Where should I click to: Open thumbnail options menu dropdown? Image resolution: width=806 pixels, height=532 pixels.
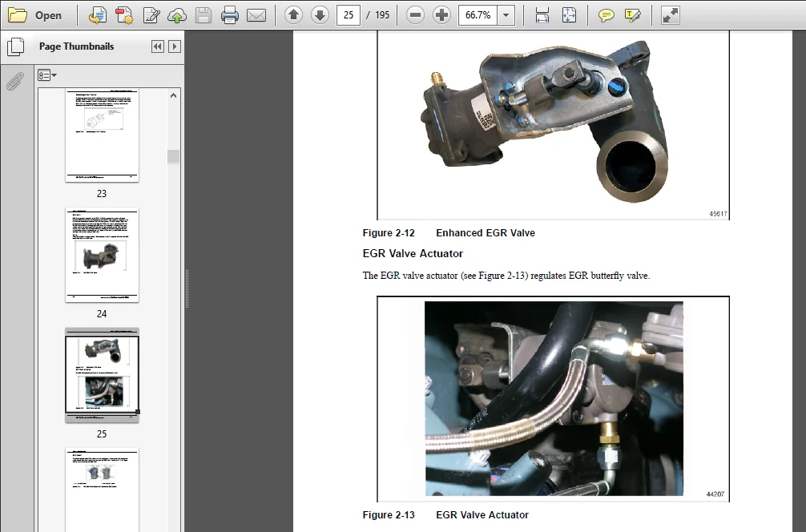point(47,75)
